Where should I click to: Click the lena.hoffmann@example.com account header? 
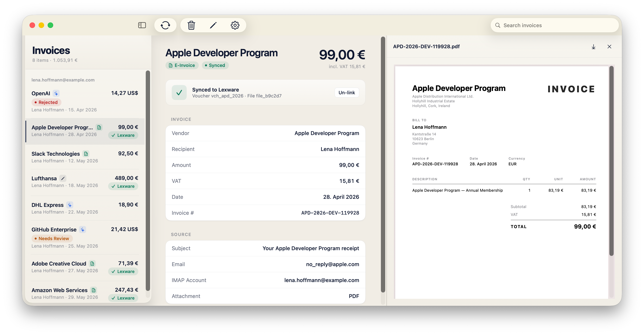[x=63, y=80]
